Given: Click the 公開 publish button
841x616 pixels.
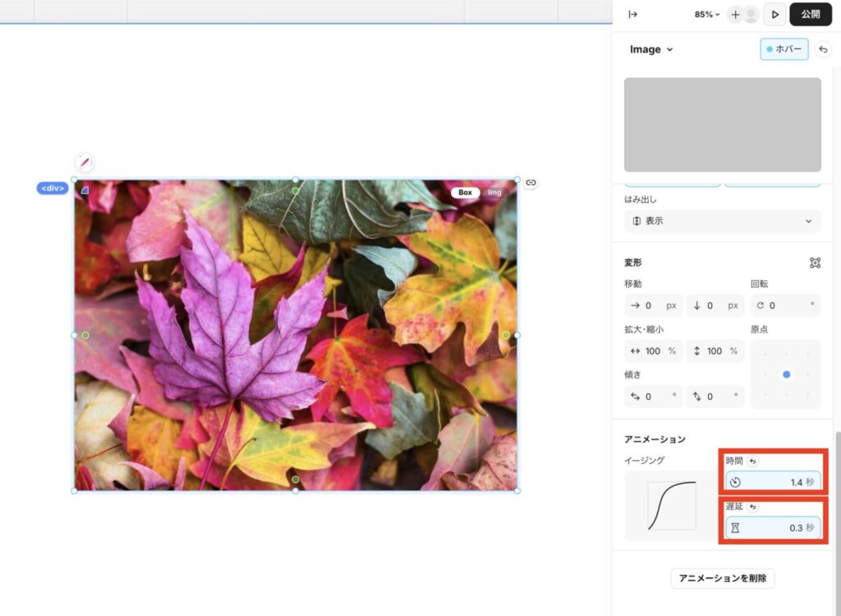Looking at the screenshot, I should pos(810,14).
